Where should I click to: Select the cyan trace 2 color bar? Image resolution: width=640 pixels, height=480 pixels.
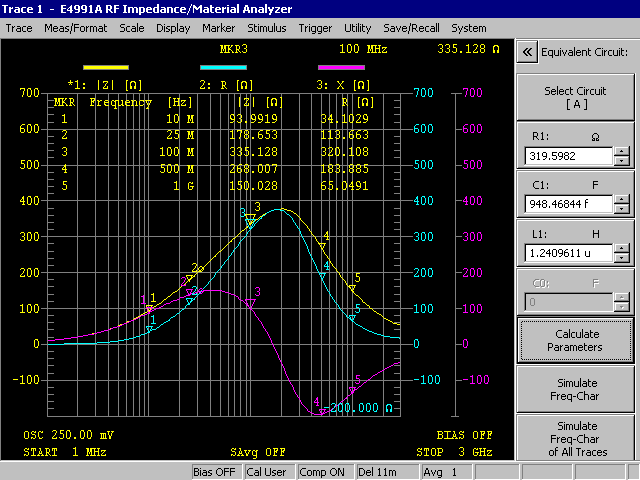pos(223,67)
